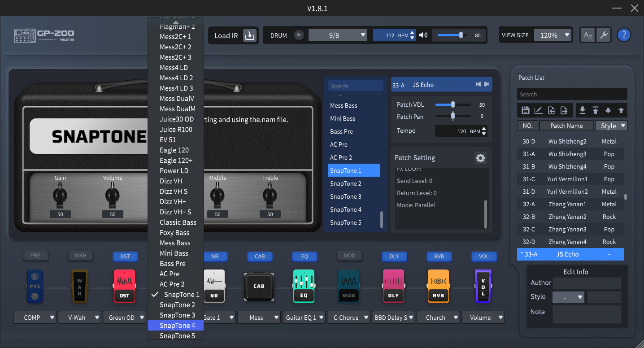Select the red DST pedal

click(x=125, y=286)
